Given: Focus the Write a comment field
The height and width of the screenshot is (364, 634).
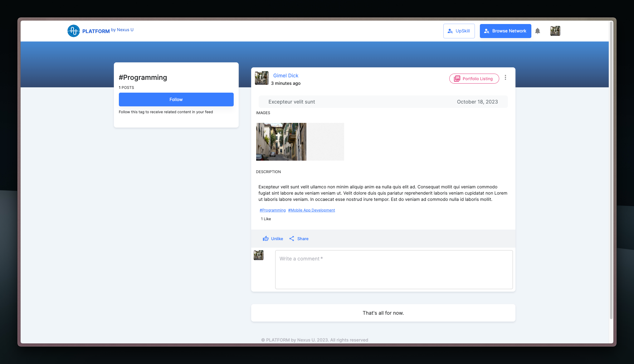Looking at the screenshot, I should click(394, 269).
